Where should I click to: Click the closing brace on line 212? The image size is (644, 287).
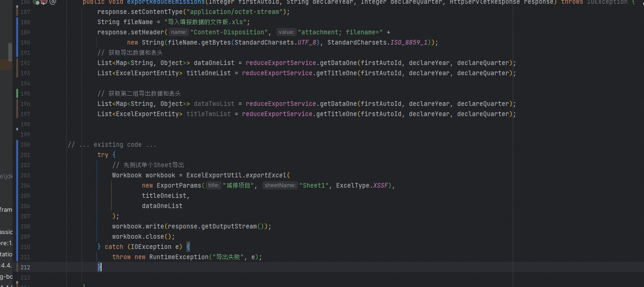click(99, 267)
